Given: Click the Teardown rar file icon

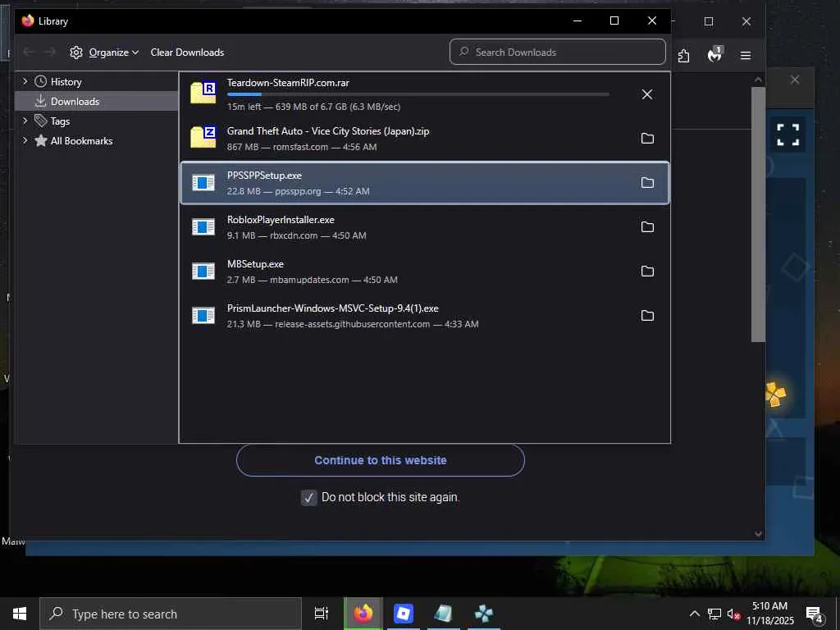Looking at the screenshot, I should point(203,94).
